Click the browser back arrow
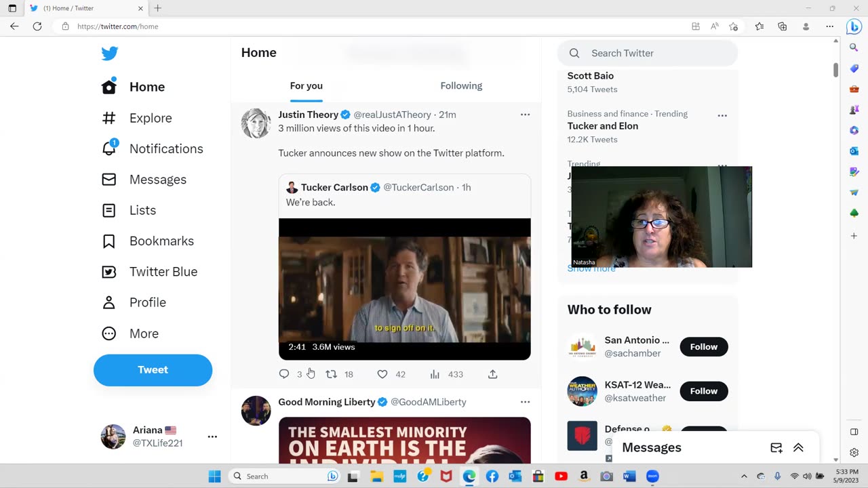 [x=14, y=26]
